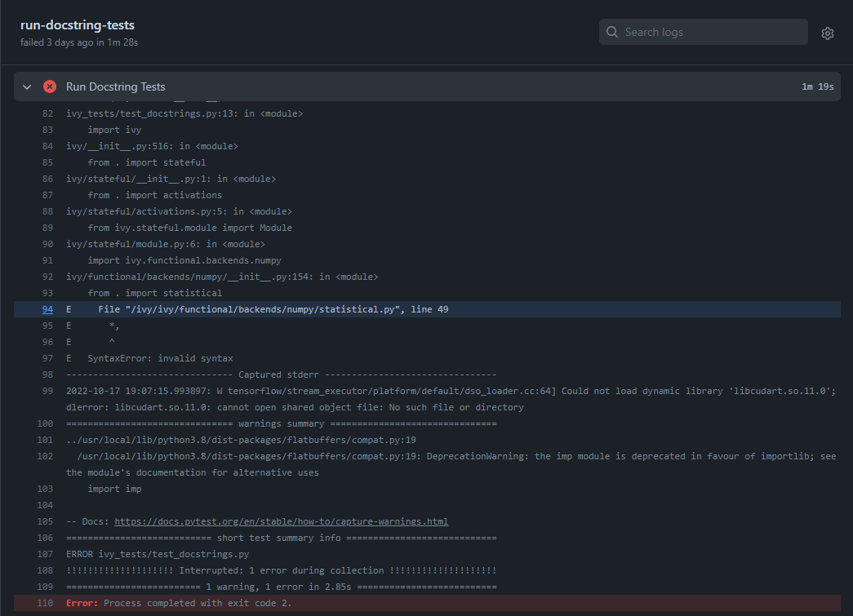The width and height of the screenshot is (853, 616).
Task: Click the 'Captured stderr' separator line
Action: pyautogui.click(x=282, y=374)
